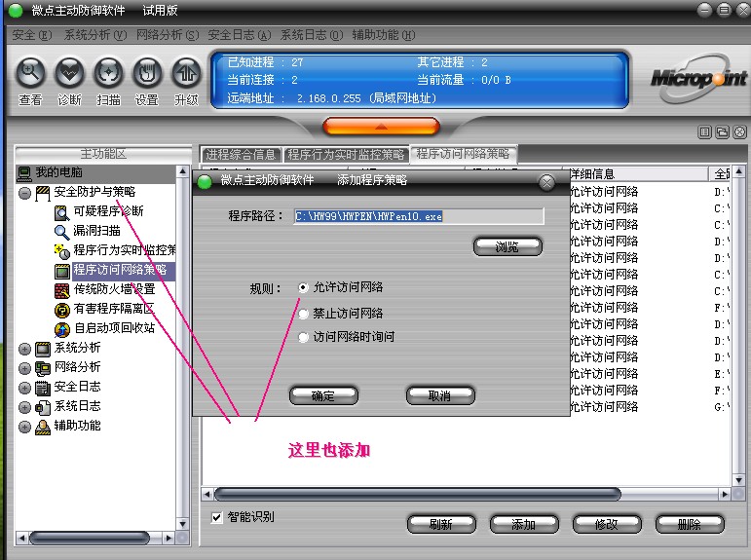
Task: Click the policy list horizontal scrollbar thumb
Action: [418, 494]
